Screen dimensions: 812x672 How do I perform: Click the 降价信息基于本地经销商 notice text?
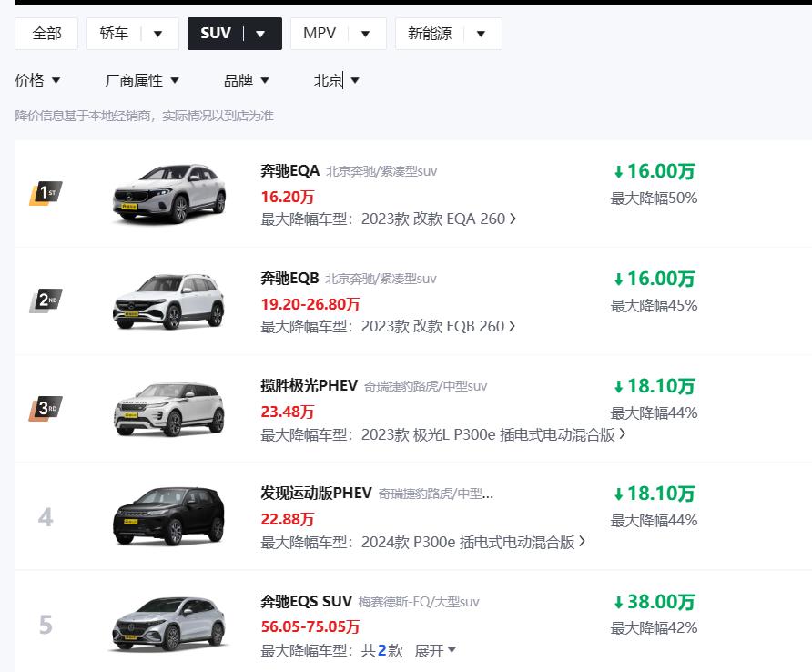(x=144, y=116)
